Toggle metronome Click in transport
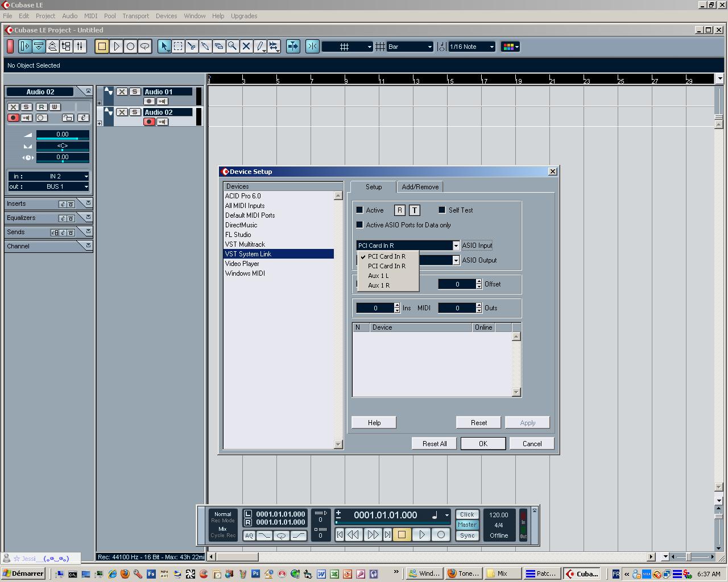 click(467, 514)
